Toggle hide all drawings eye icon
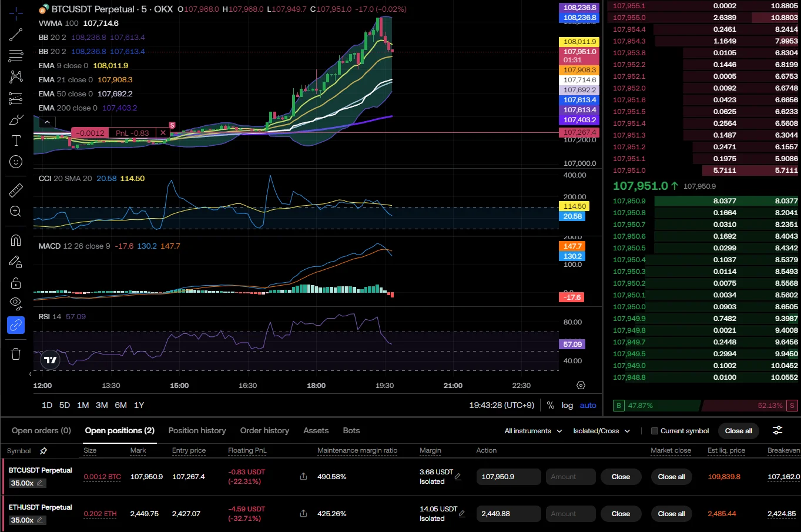801x532 pixels. [x=16, y=303]
